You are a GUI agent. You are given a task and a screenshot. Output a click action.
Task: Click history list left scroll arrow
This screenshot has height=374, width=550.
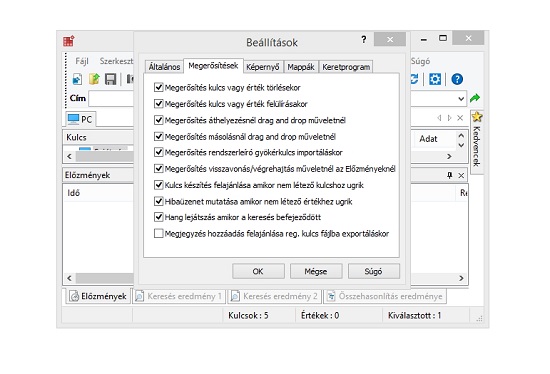69,278
